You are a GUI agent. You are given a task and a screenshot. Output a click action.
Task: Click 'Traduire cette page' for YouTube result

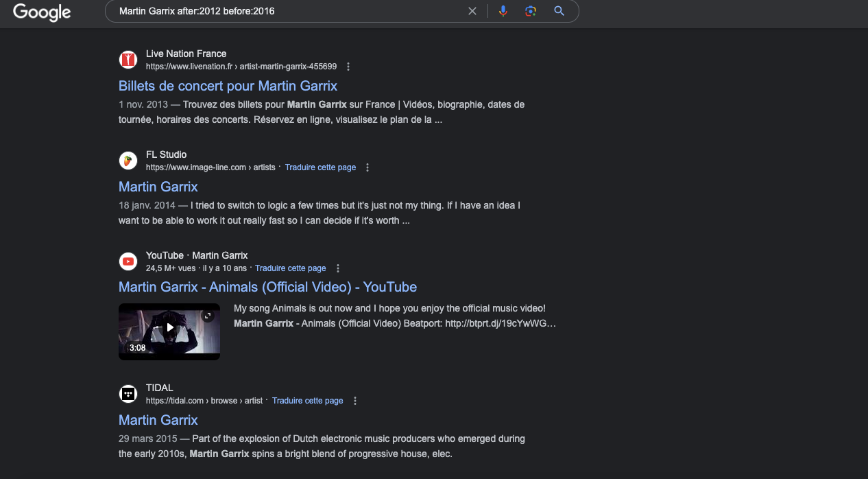tap(291, 268)
